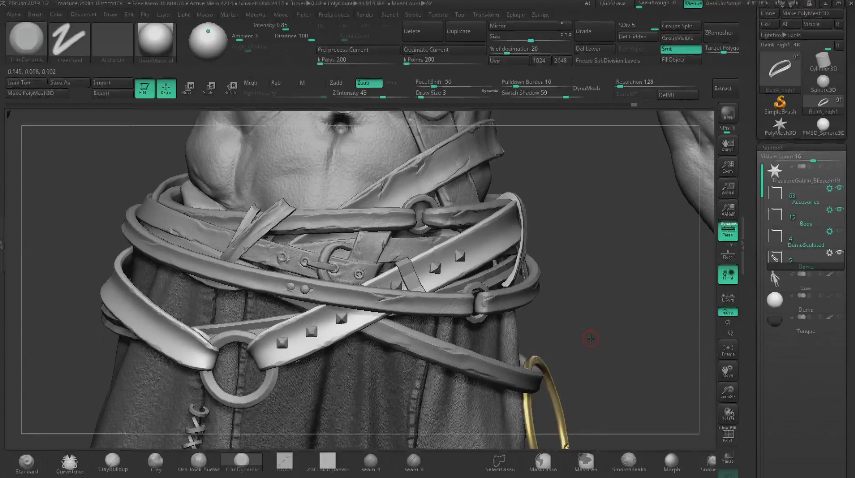
Task: Click the Save As button
Action: tap(69, 83)
